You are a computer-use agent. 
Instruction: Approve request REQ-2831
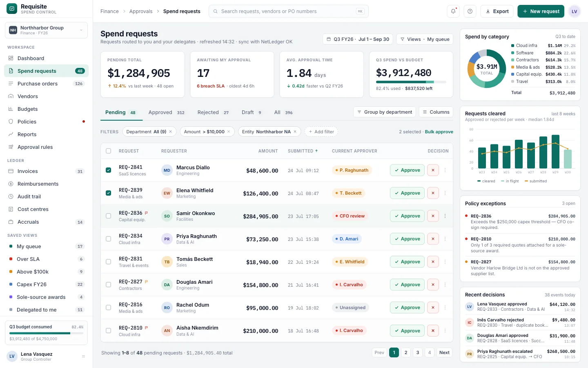407,262
